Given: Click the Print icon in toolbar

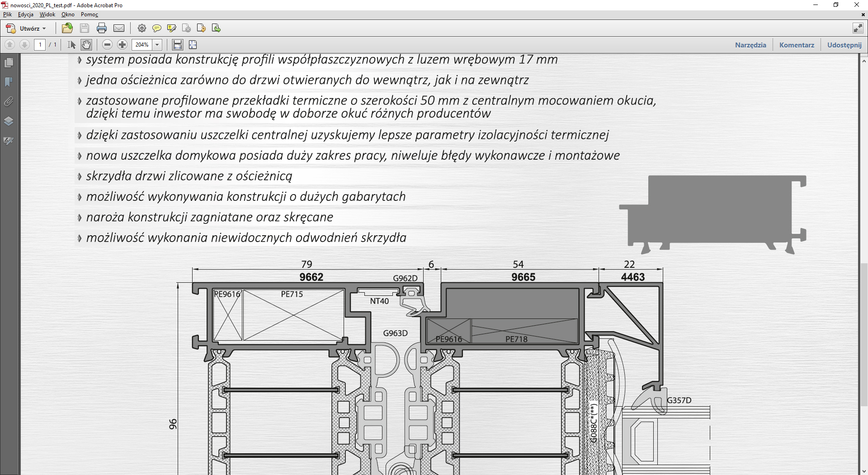Looking at the screenshot, I should click(x=102, y=28).
